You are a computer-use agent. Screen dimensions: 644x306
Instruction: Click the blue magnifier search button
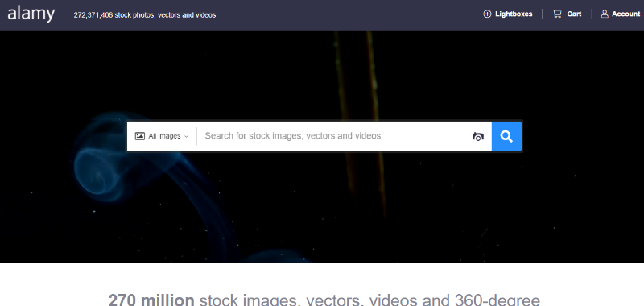click(506, 136)
